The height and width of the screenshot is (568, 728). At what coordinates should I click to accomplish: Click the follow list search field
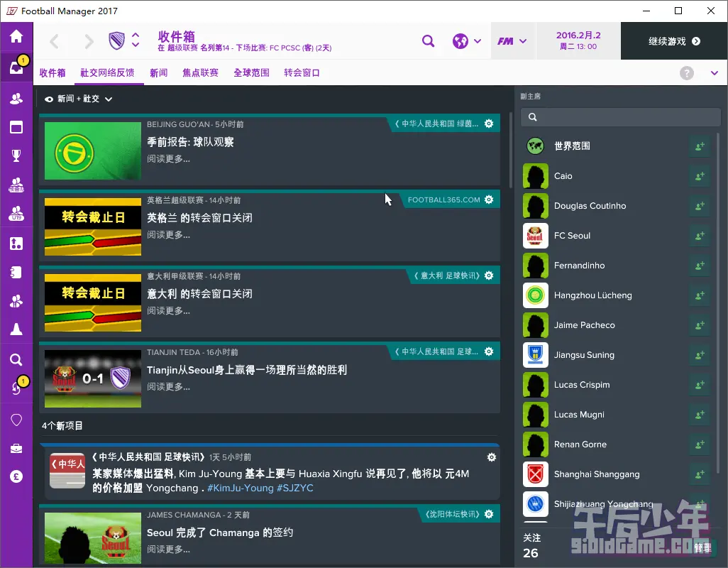[621, 117]
